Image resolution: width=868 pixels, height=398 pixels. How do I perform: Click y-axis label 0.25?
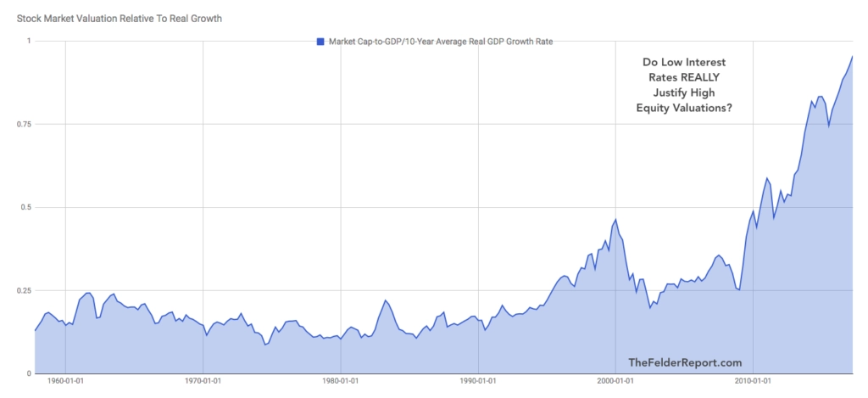[25, 290]
